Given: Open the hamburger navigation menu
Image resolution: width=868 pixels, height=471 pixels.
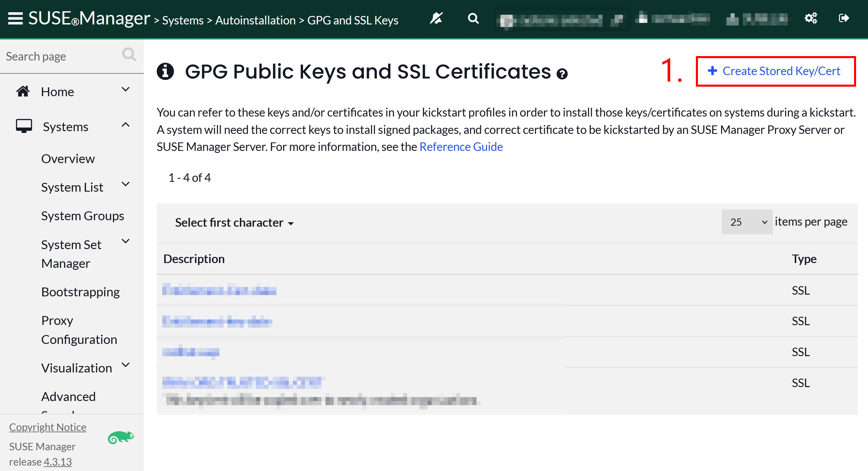Looking at the screenshot, I should pyautogui.click(x=15, y=18).
